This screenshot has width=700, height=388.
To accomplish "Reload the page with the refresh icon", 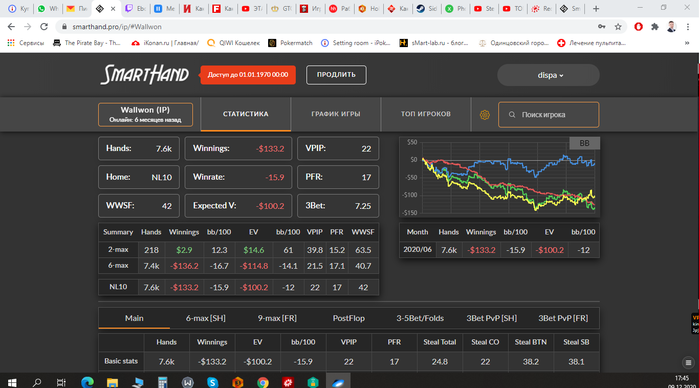I will pyautogui.click(x=44, y=27).
